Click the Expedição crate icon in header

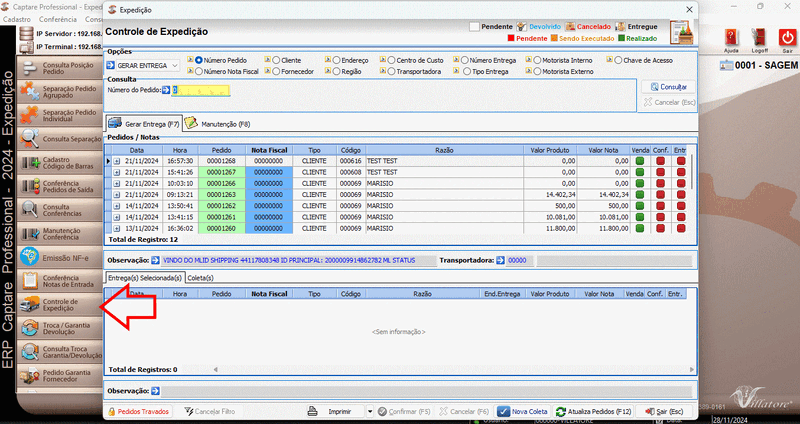[682, 33]
